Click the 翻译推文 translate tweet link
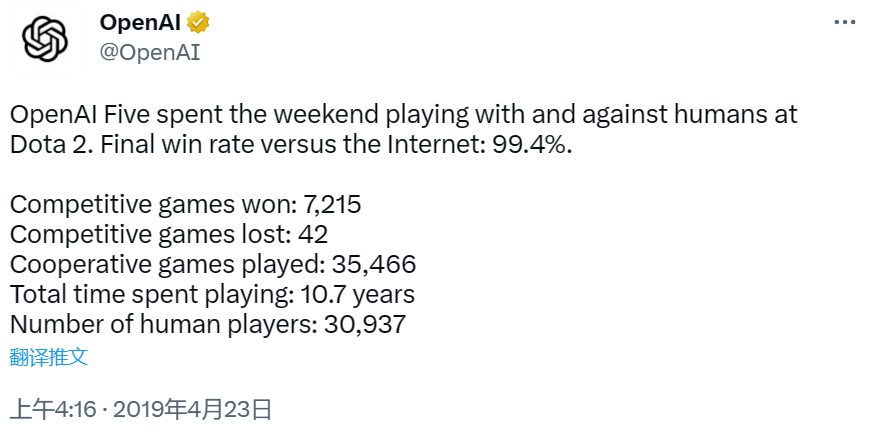This screenshot has width=873, height=432. click(49, 357)
